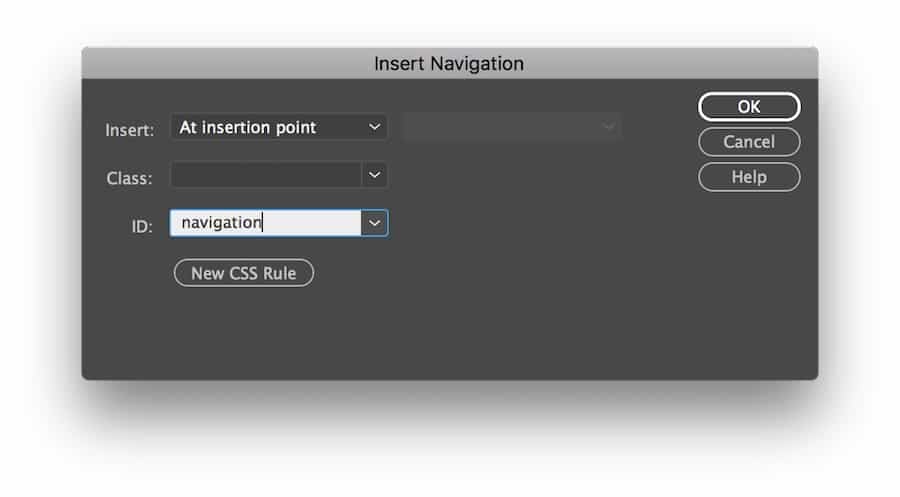900x497 pixels.
Task: Open Help for this dialog
Action: 749,177
